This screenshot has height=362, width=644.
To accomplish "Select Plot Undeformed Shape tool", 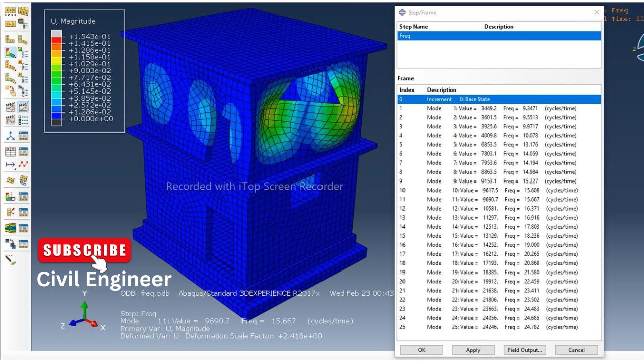I will (10, 39).
